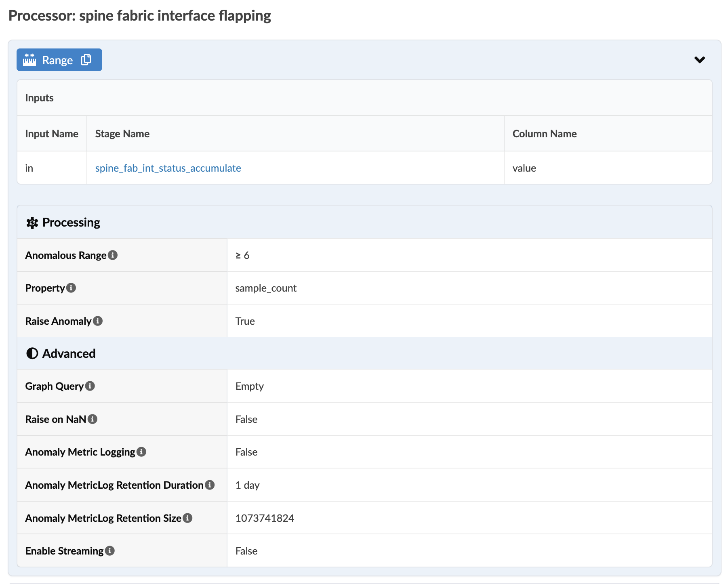Click the Range processor button
Image resolution: width=728 pixels, height=584 pixels.
(57, 60)
